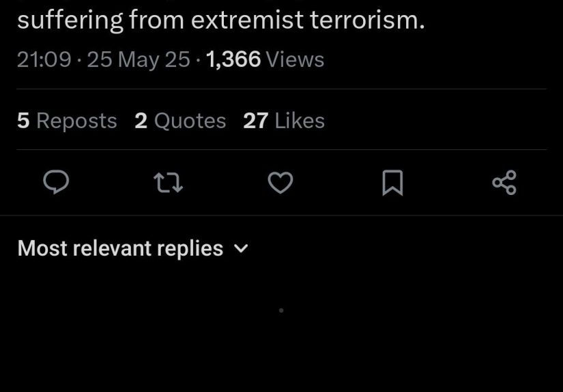Click the reply speech bubble icon
This screenshot has height=392, width=563.
coord(56,182)
